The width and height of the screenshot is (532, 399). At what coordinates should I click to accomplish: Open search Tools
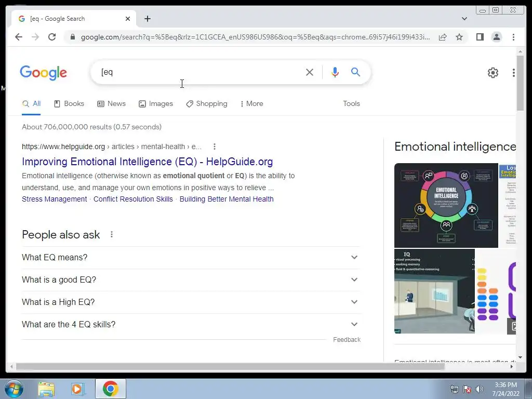[x=351, y=104]
